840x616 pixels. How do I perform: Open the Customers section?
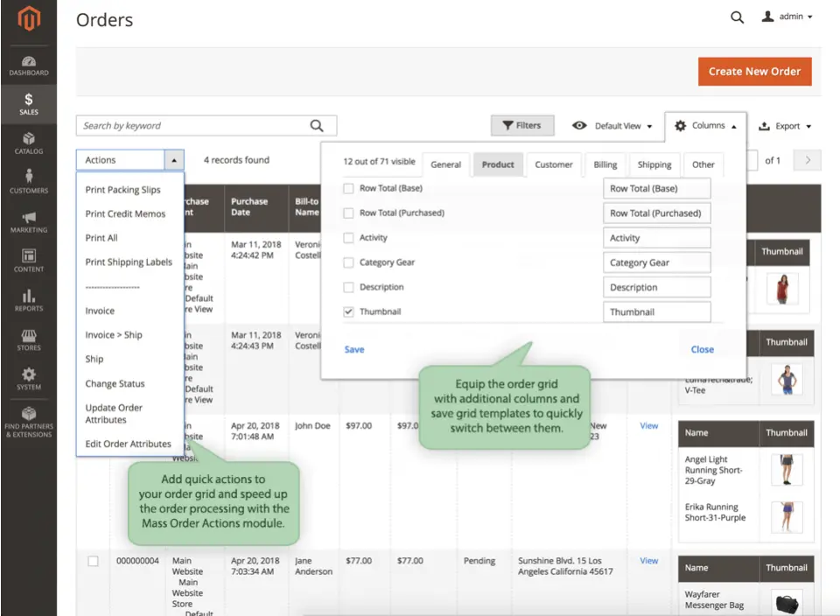coord(29,182)
